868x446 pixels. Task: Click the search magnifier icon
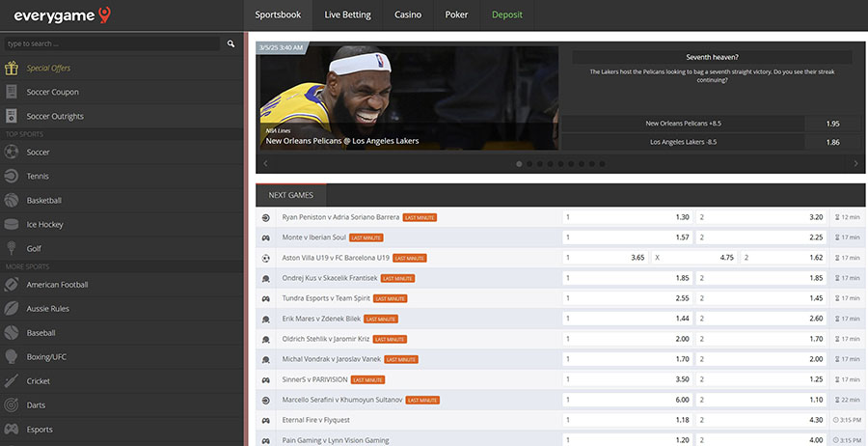[x=231, y=43]
